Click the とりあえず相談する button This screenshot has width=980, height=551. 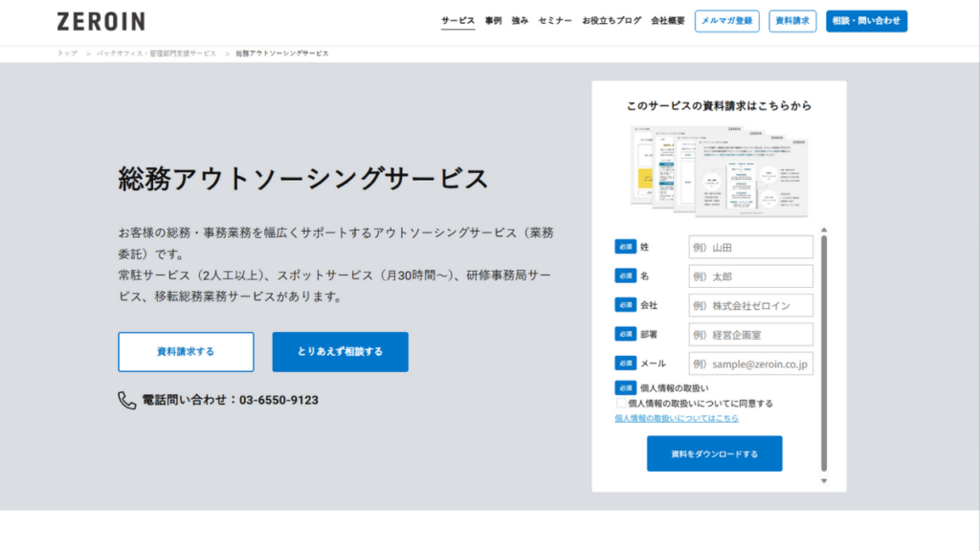[340, 352]
